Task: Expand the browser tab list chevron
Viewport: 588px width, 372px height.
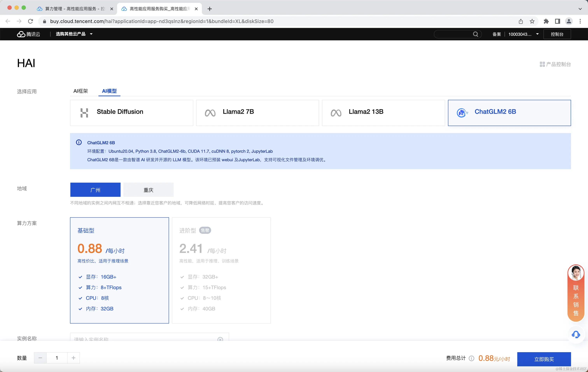Action: point(580,9)
